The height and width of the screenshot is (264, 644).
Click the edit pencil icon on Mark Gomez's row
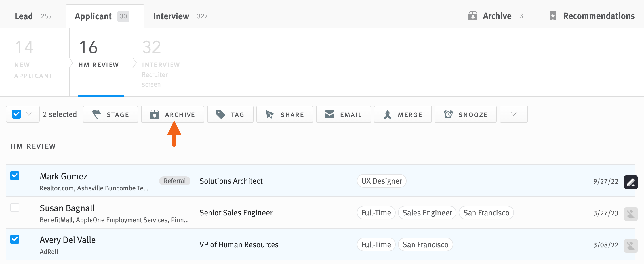click(631, 182)
